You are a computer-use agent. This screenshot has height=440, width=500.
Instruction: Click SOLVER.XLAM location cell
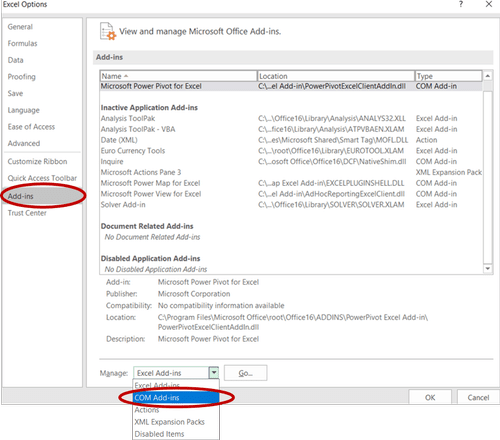point(331,205)
